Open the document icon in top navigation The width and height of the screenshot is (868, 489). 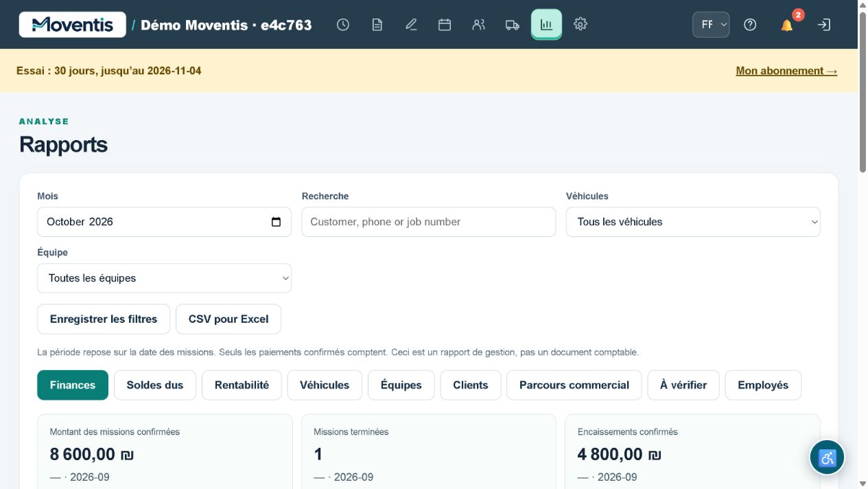(377, 25)
